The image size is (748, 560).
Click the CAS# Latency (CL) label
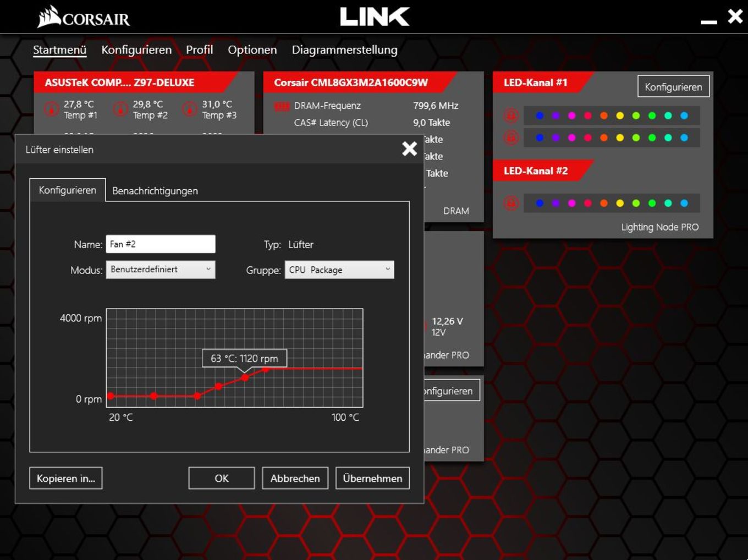(331, 123)
